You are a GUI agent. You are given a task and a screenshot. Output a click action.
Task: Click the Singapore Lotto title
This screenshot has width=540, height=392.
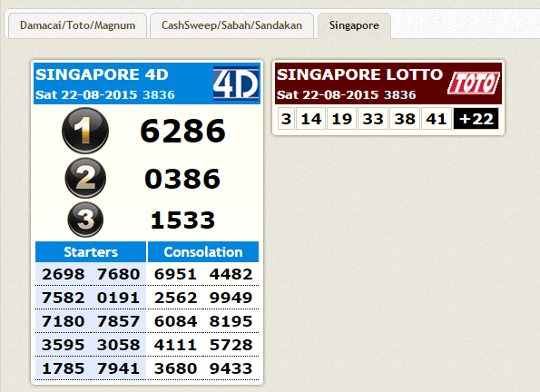[359, 74]
